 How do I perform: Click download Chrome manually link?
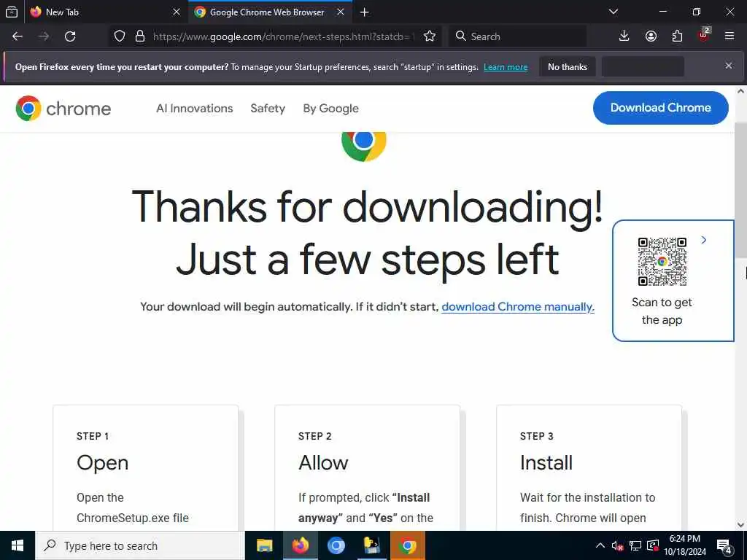point(518,307)
